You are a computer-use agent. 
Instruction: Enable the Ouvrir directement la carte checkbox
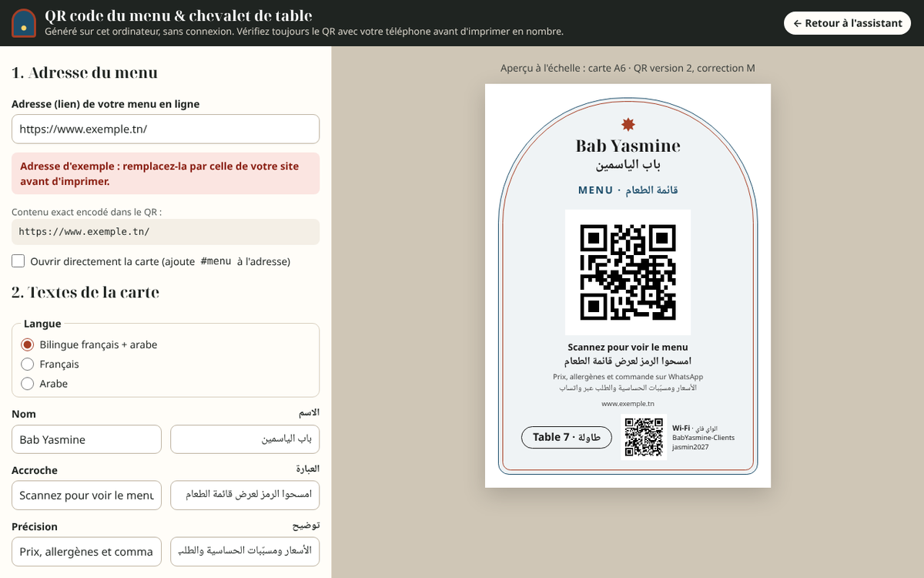tap(18, 261)
